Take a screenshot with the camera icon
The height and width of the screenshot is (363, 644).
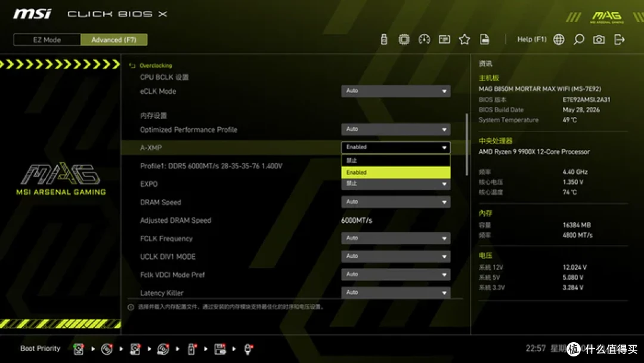[599, 39]
